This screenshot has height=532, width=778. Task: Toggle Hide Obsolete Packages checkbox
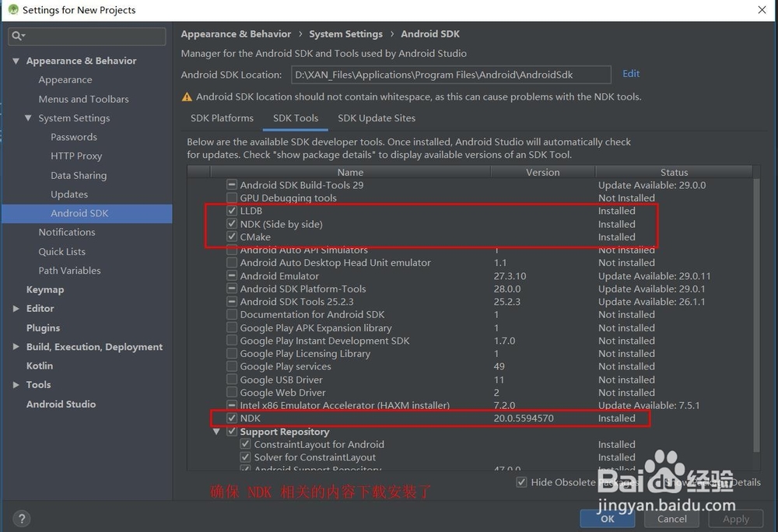[x=521, y=482]
